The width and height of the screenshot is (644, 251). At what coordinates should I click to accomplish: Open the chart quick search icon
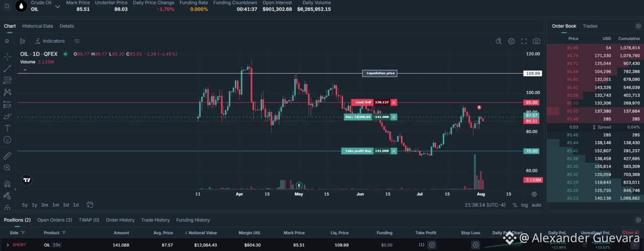(499, 41)
